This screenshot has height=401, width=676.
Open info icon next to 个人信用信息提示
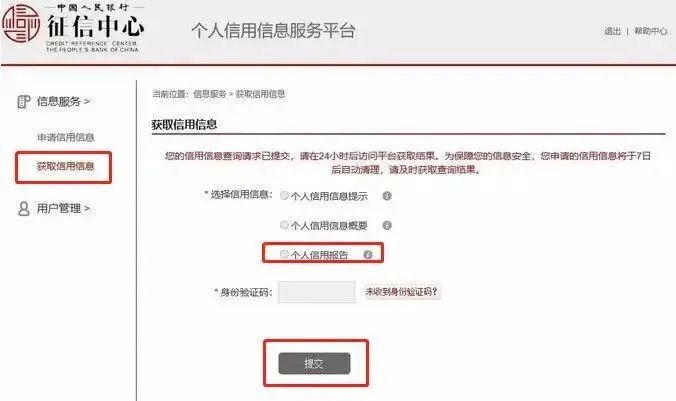click(x=387, y=196)
